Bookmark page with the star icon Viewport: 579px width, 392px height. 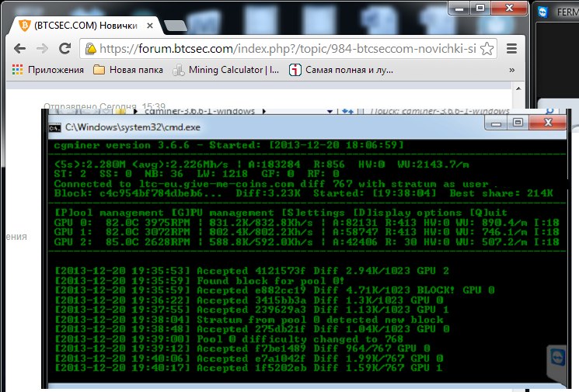[487, 49]
